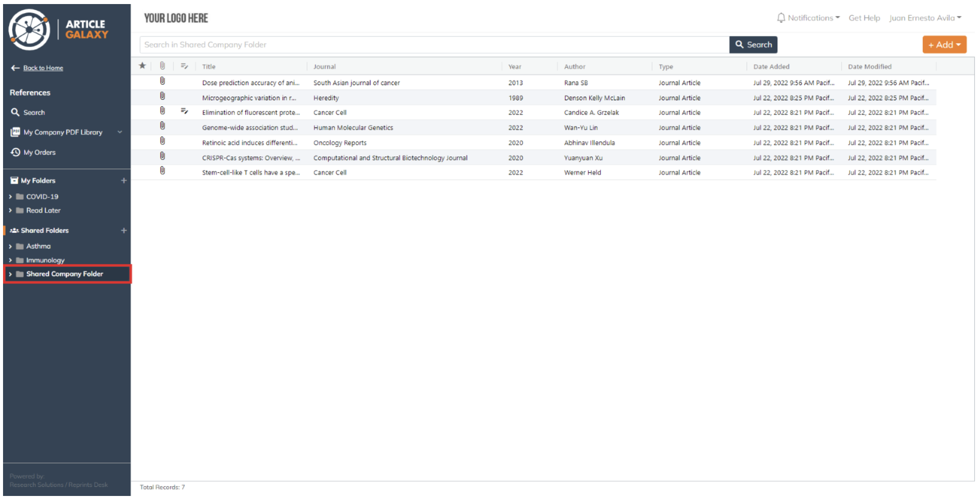Screen dimensions: 980x499
Task: Click the My Orders history icon
Action: tap(15, 152)
